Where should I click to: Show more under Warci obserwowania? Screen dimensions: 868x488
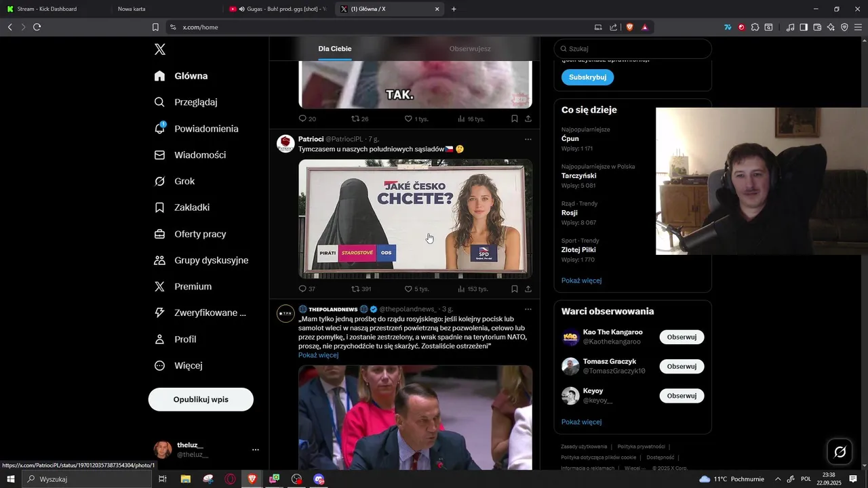[x=581, y=422]
